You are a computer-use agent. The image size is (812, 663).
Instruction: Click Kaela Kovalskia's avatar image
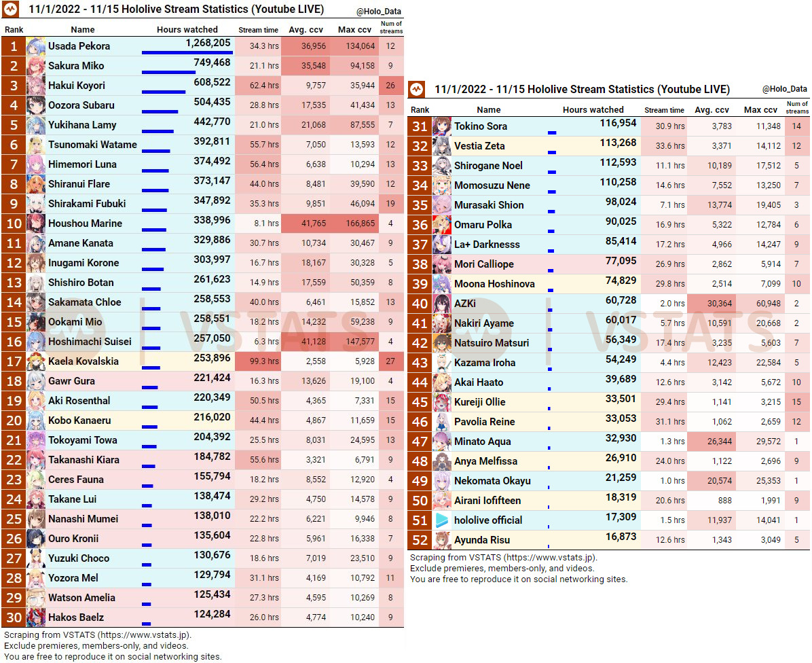pos(36,361)
